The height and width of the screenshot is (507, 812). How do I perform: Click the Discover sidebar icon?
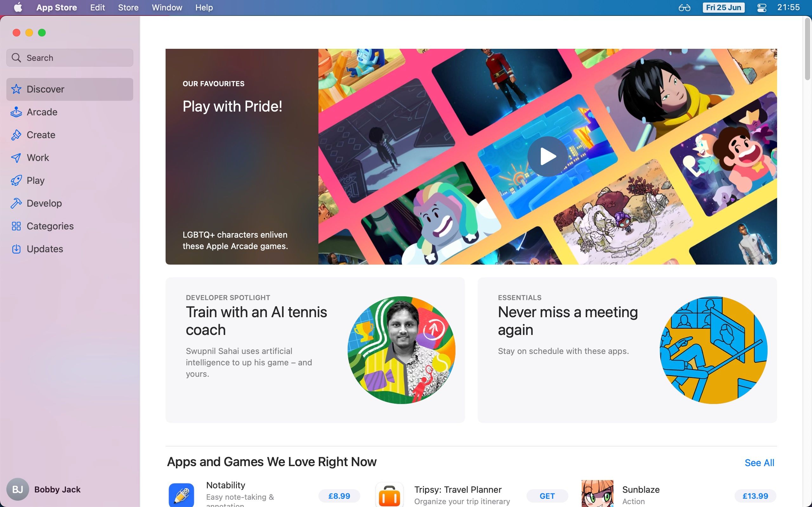tap(16, 89)
